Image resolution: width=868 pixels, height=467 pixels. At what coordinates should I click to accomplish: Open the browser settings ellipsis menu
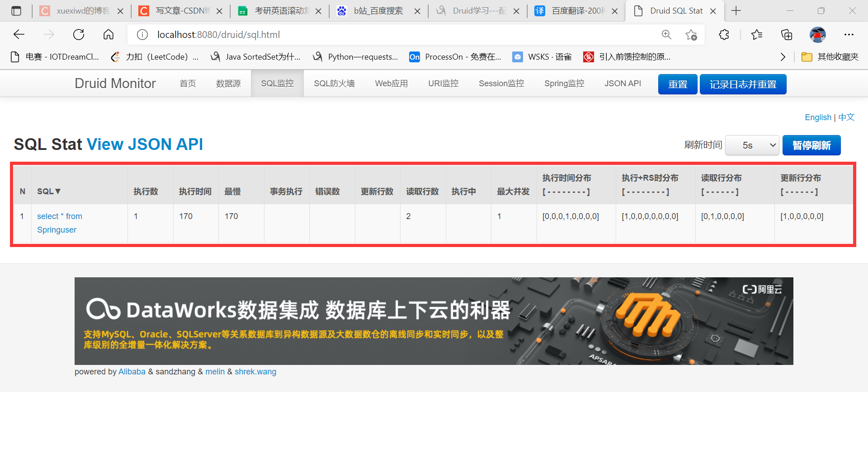tap(849, 34)
